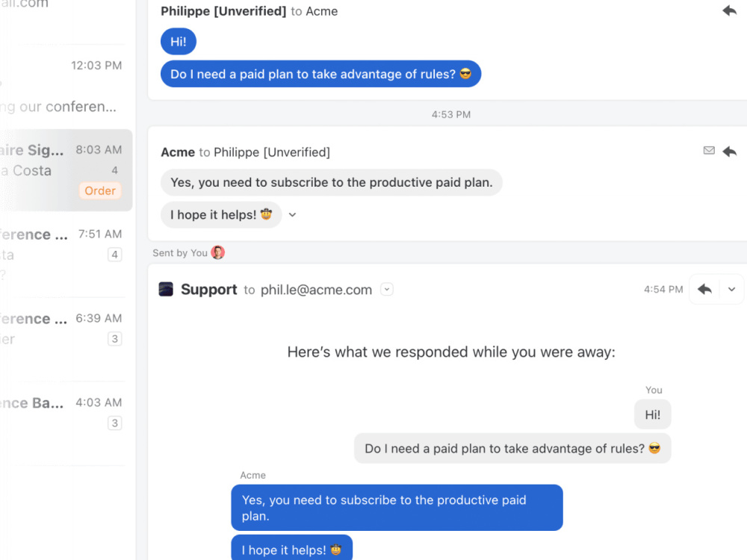The width and height of the screenshot is (747, 560).
Task: Click the 'Hi!' blue chat bubble
Action: [x=179, y=41]
